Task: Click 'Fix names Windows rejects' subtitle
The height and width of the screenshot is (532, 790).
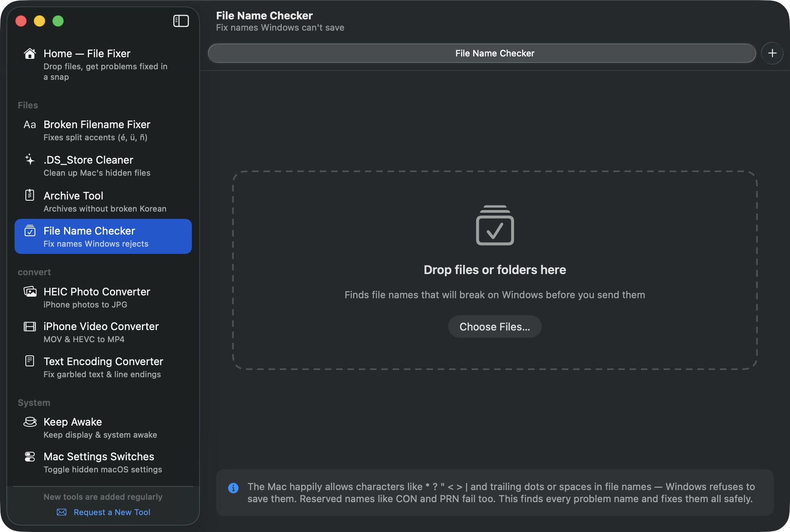Action: pyautogui.click(x=96, y=244)
